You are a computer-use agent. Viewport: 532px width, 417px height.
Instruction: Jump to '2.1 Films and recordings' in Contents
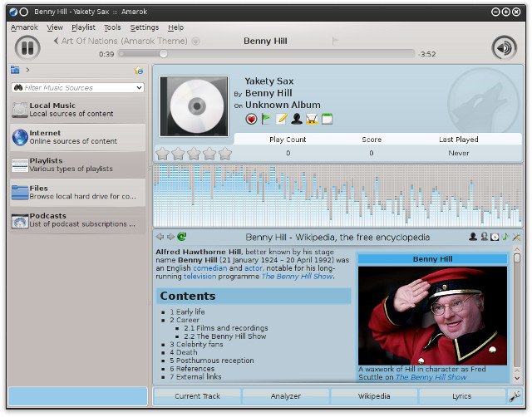click(x=226, y=328)
